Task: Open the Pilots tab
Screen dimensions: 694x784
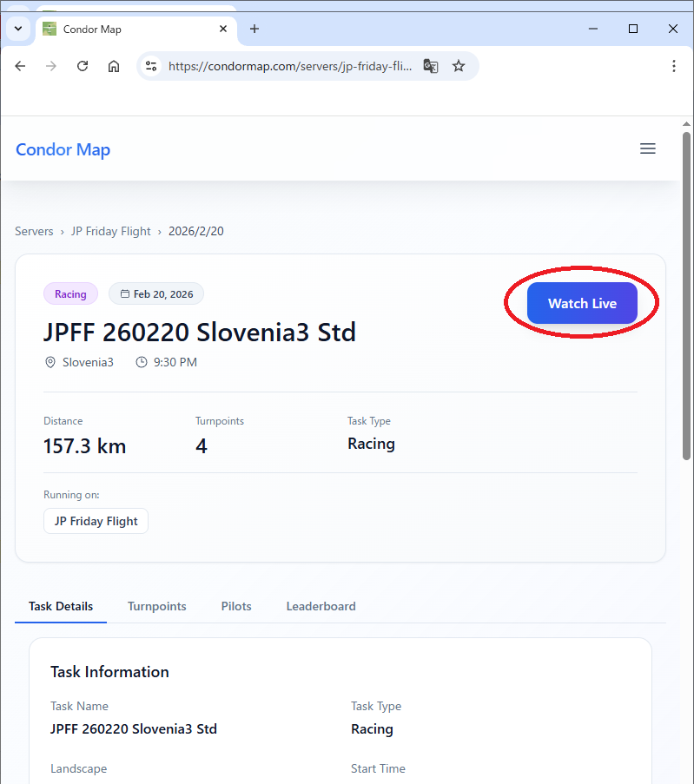Action: coord(236,606)
